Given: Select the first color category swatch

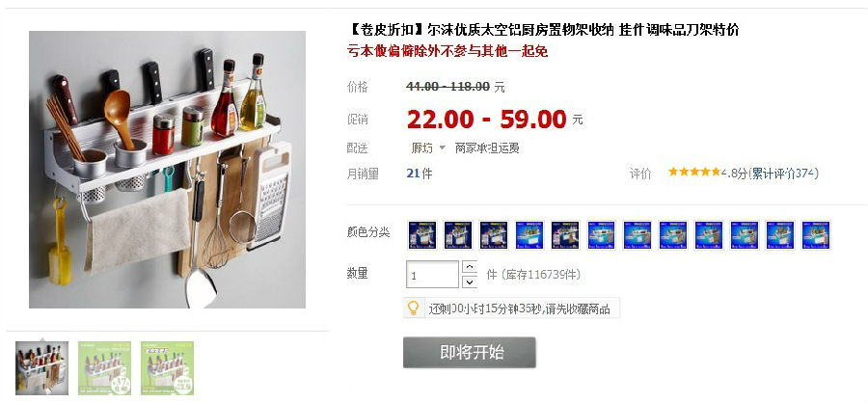Looking at the screenshot, I should pyautogui.click(x=422, y=235).
